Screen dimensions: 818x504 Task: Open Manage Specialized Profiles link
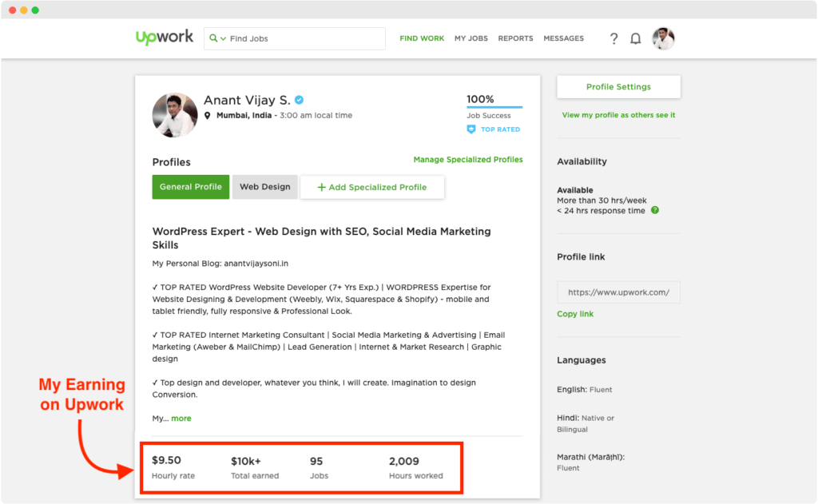point(468,160)
